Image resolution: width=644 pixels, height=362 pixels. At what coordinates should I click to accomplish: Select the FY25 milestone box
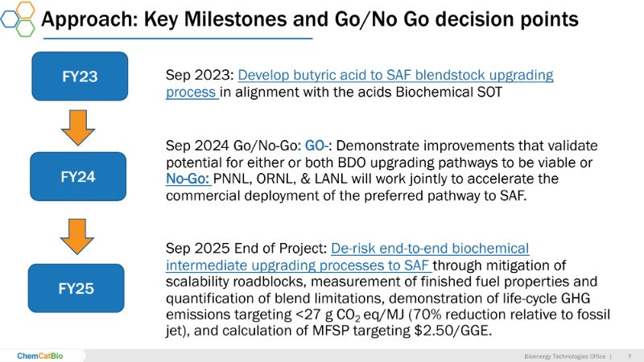[79, 287]
